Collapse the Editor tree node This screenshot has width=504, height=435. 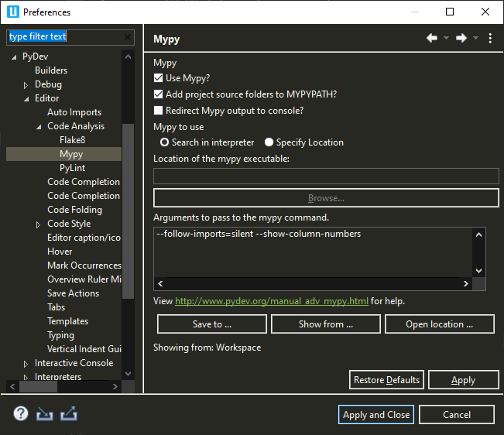coord(26,99)
